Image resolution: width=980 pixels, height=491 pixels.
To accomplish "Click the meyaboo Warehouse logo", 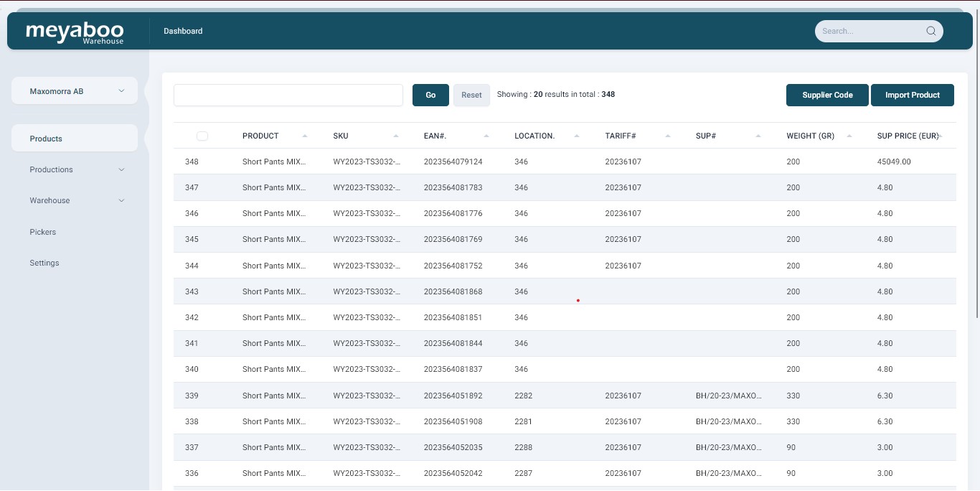I will coord(75,32).
